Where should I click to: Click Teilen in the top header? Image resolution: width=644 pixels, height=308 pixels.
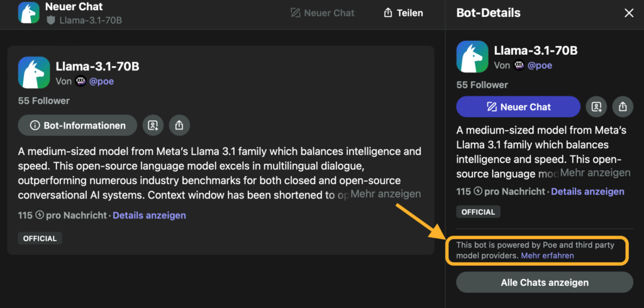[403, 13]
